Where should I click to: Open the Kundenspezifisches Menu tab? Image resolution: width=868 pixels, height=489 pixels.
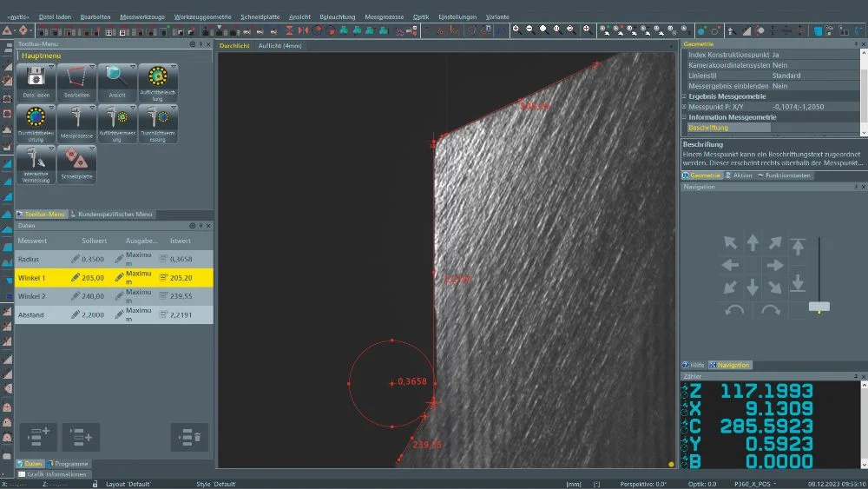pyautogui.click(x=115, y=214)
